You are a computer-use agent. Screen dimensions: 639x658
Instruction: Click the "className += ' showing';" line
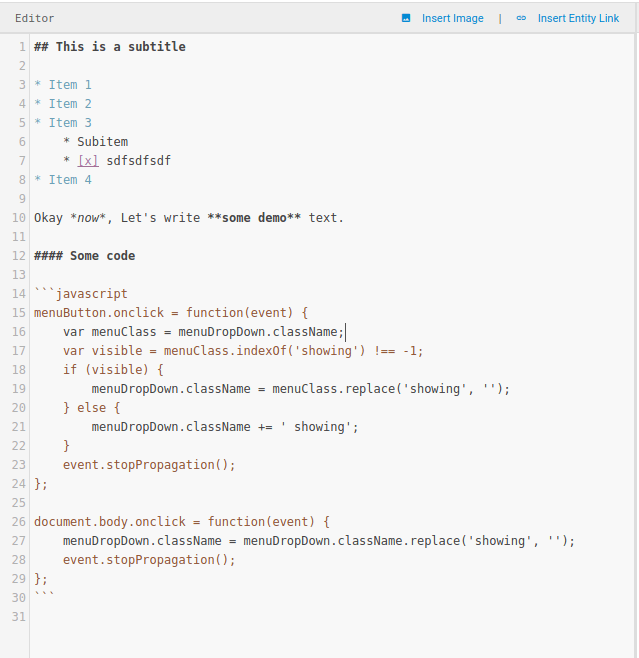click(x=225, y=427)
